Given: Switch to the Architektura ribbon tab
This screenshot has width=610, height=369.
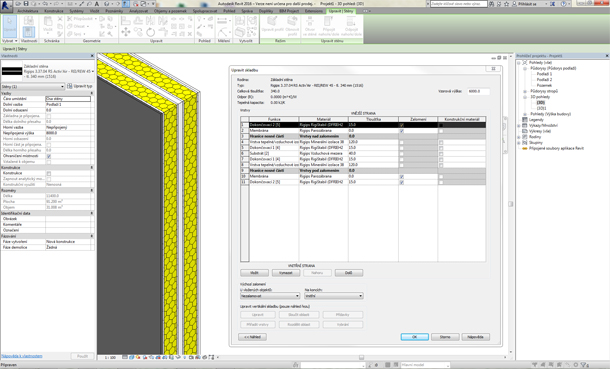Looking at the screenshot, I should (x=28, y=11).
